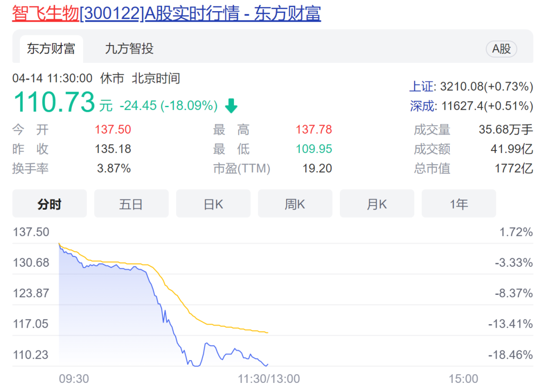Click the 北京时间 label

point(156,78)
